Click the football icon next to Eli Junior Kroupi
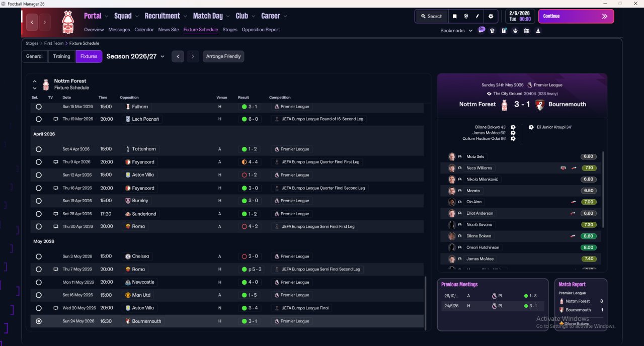The height and width of the screenshot is (346, 644). tap(531, 127)
